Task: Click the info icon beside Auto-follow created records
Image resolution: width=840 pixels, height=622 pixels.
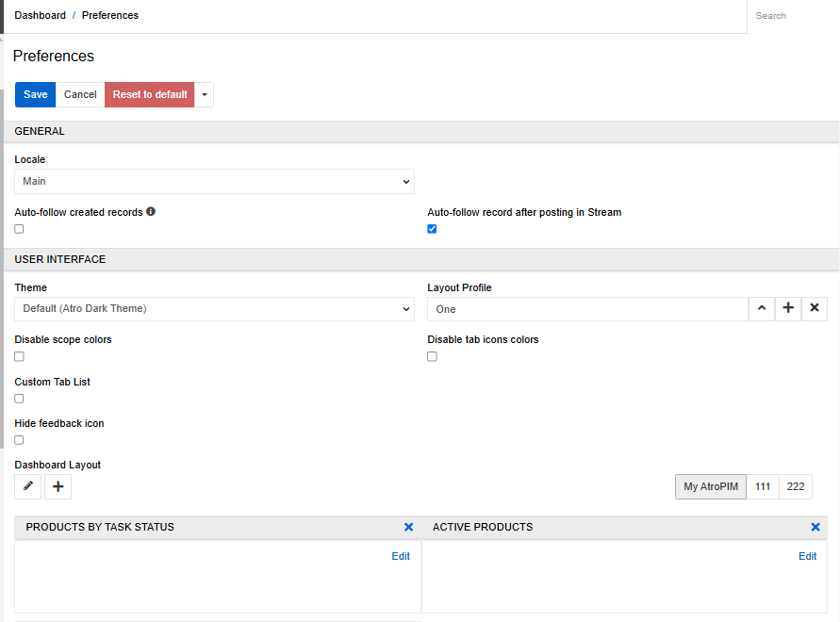Action: tap(151, 212)
